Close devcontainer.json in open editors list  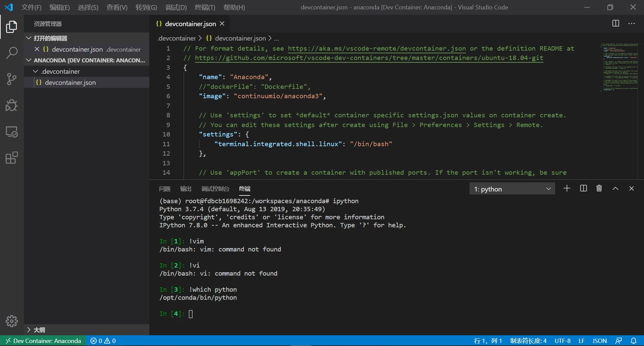(37, 49)
